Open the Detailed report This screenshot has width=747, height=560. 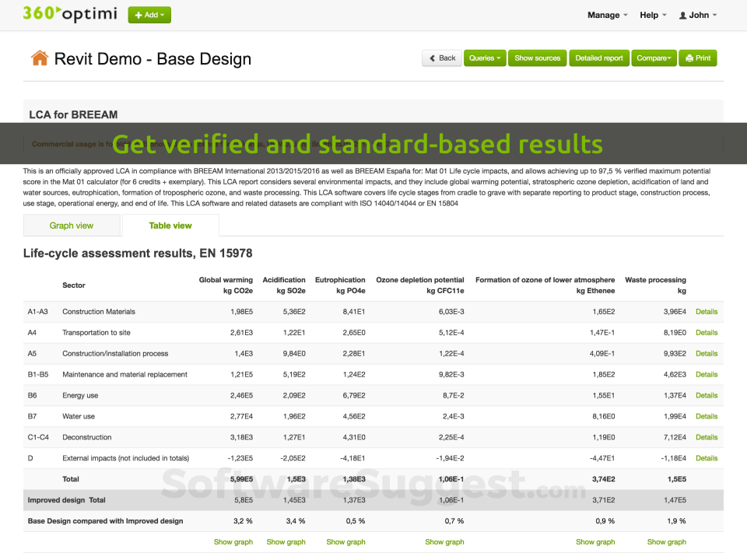coord(598,58)
